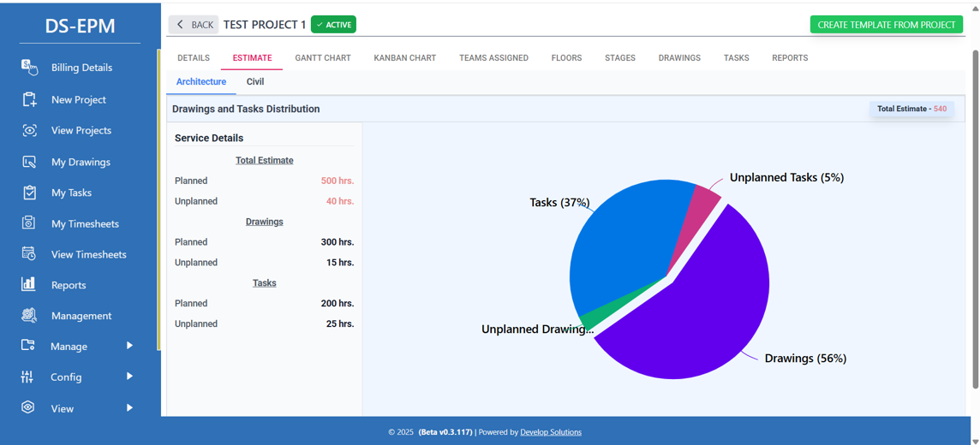Go to My Drawings in sidebar
Image resolution: width=980 pixels, height=445 pixels.
click(x=81, y=162)
